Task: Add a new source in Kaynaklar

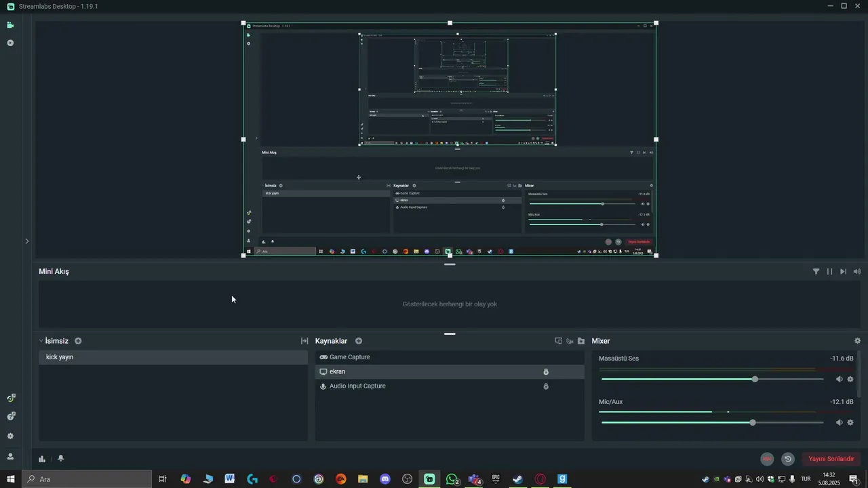Action: [359, 341]
